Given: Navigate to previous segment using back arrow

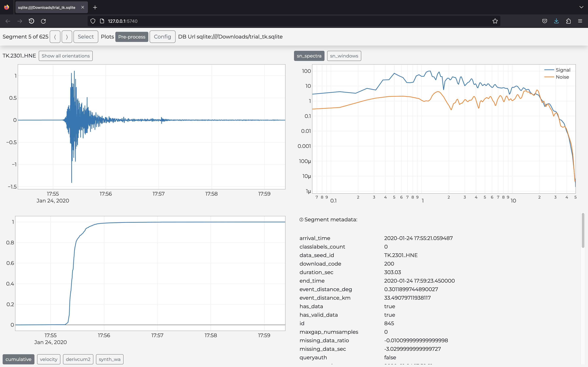Looking at the screenshot, I should (55, 36).
